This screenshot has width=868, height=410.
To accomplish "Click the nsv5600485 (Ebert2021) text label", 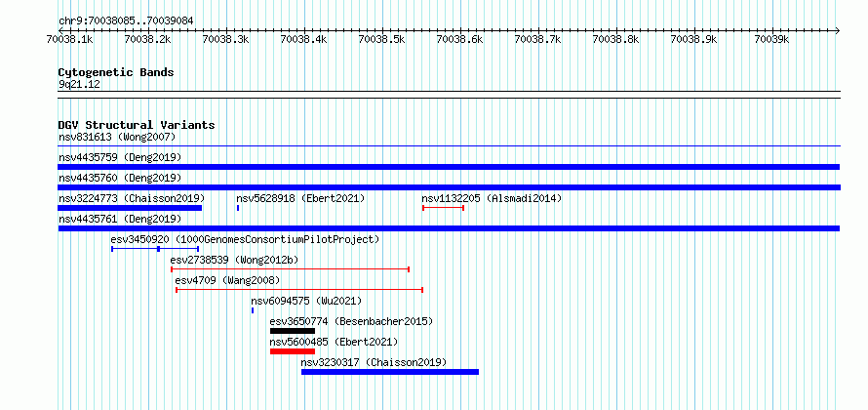I will [334, 342].
